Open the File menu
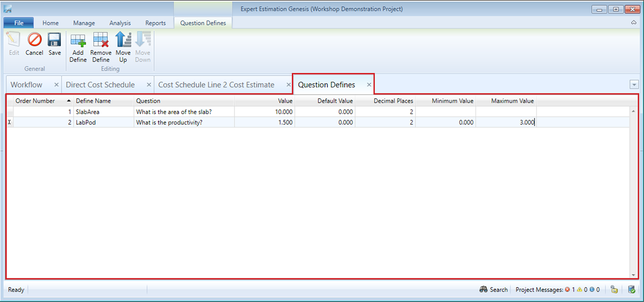Screen dimensions: 644x302 (19, 23)
